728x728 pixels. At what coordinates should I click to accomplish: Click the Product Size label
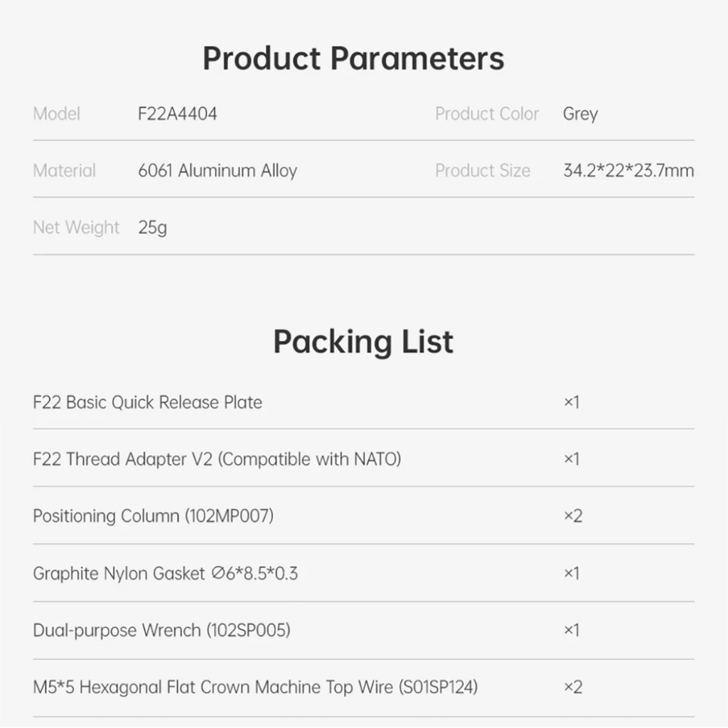(483, 171)
